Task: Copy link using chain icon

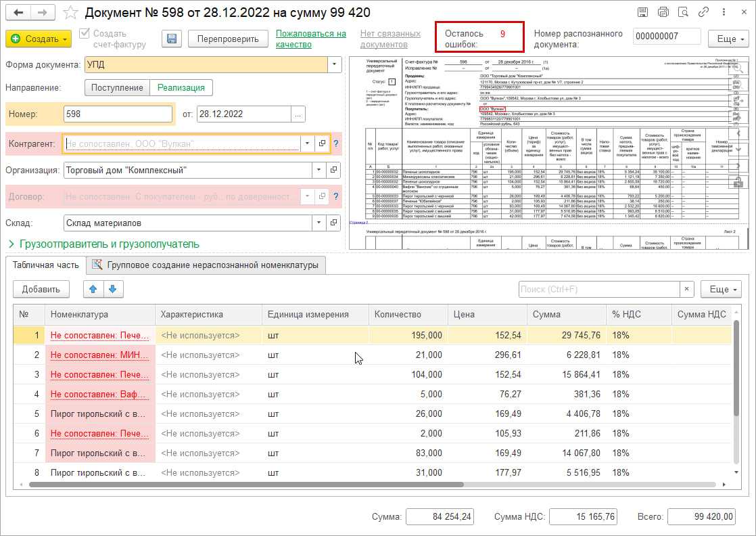Action: 703,12
